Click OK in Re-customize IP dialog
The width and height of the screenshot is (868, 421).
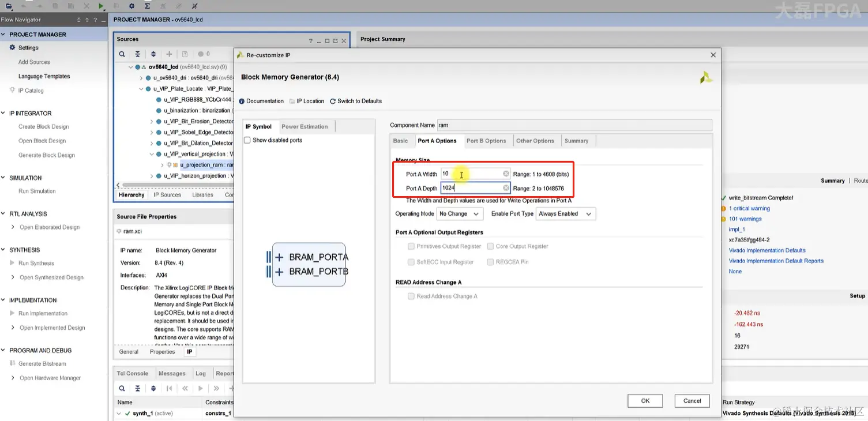(x=645, y=401)
